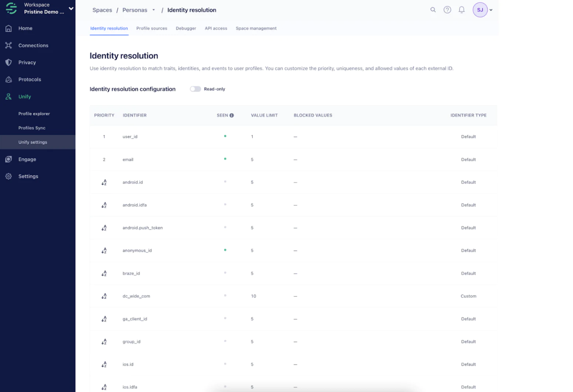The height and width of the screenshot is (392, 573).
Task: Open the search magnifier in the top bar
Action: 433,10
